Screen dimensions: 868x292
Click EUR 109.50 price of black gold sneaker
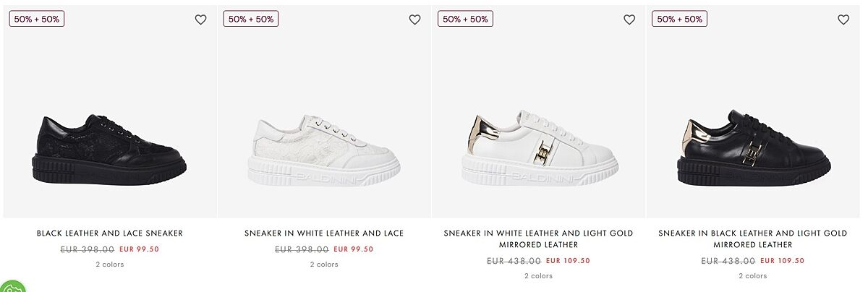782,261
